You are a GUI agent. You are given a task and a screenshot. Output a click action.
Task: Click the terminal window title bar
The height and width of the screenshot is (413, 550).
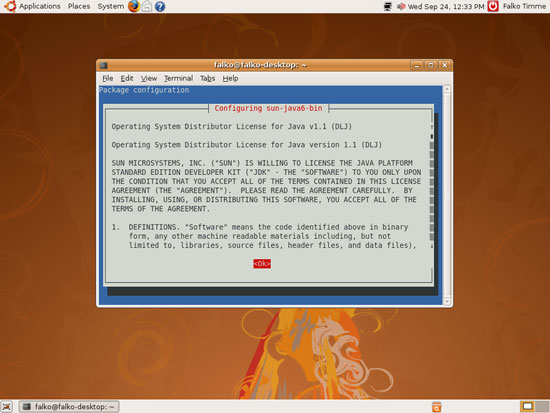click(x=260, y=65)
